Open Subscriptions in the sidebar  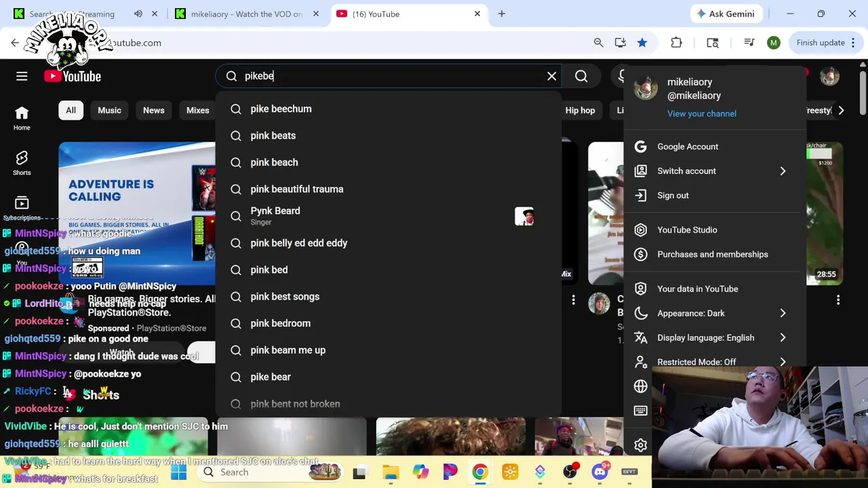[x=22, y=208]
